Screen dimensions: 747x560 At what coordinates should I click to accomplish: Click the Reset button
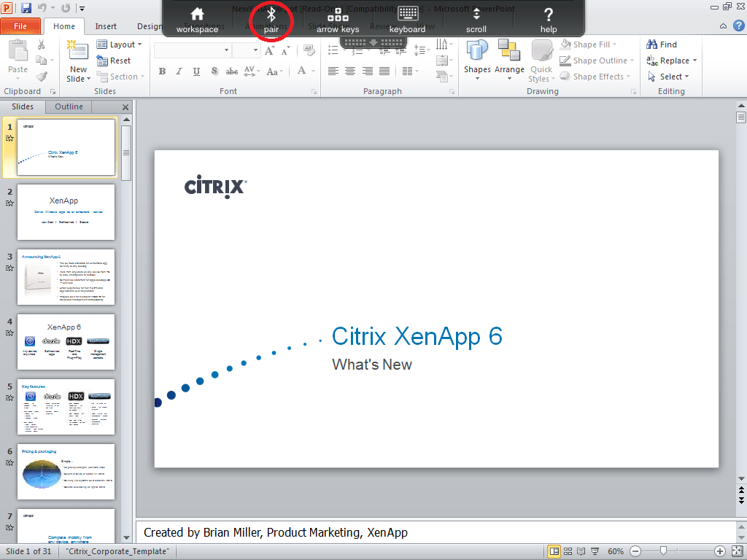(113, 61)
